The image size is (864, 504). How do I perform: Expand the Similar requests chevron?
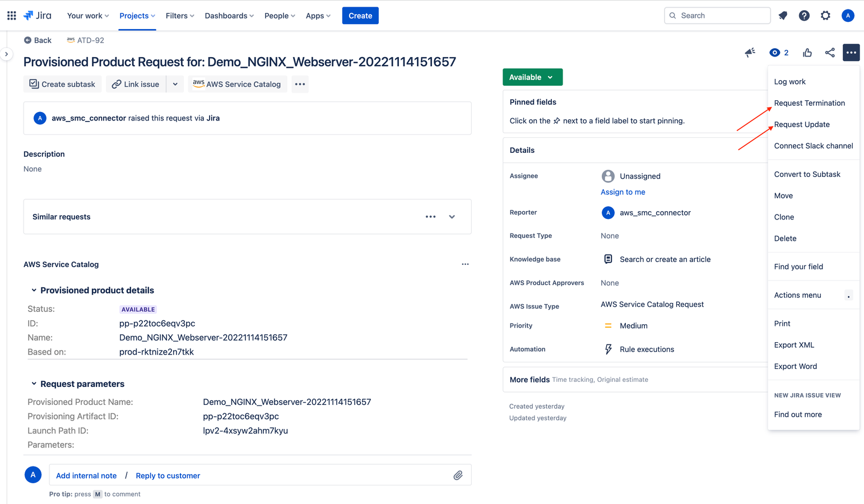pyautogui.click(x=452, y=217)
